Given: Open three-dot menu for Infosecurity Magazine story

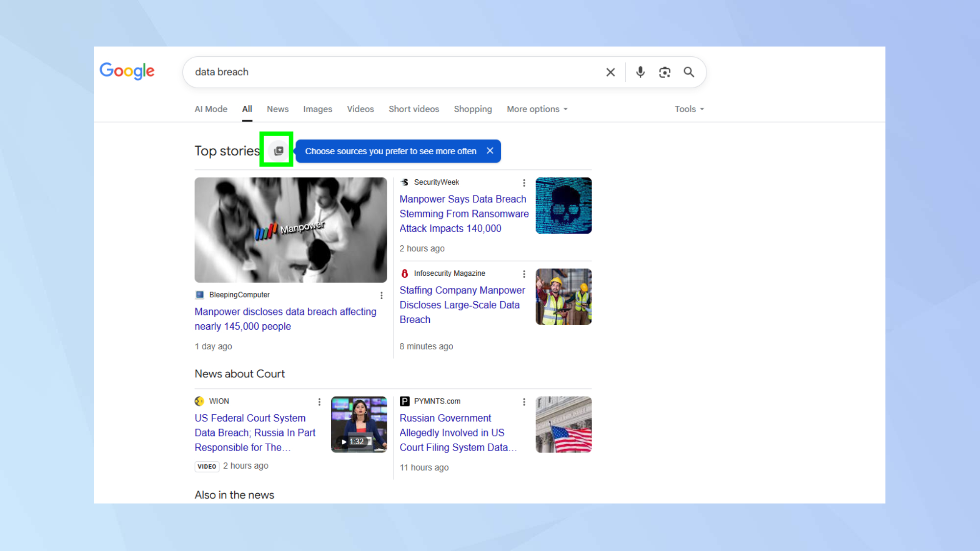Looking at the screenshot, I should (x=524, y=274).
